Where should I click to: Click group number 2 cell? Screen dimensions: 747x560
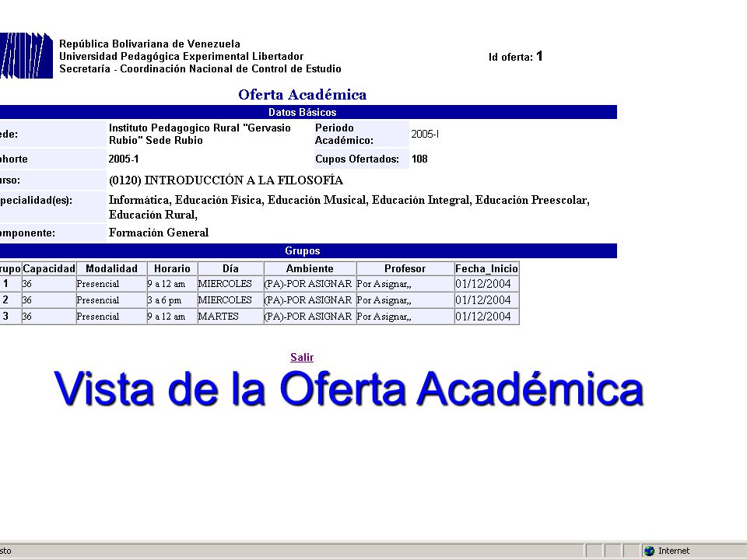coord(5,300)
